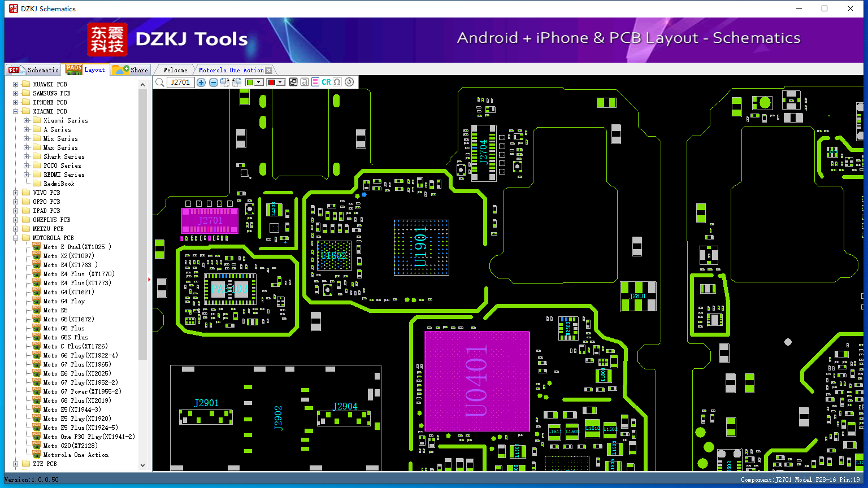Select the U1901 BGA chip
Viewport: 868px width, 488px height.
[x=422, y=247]
